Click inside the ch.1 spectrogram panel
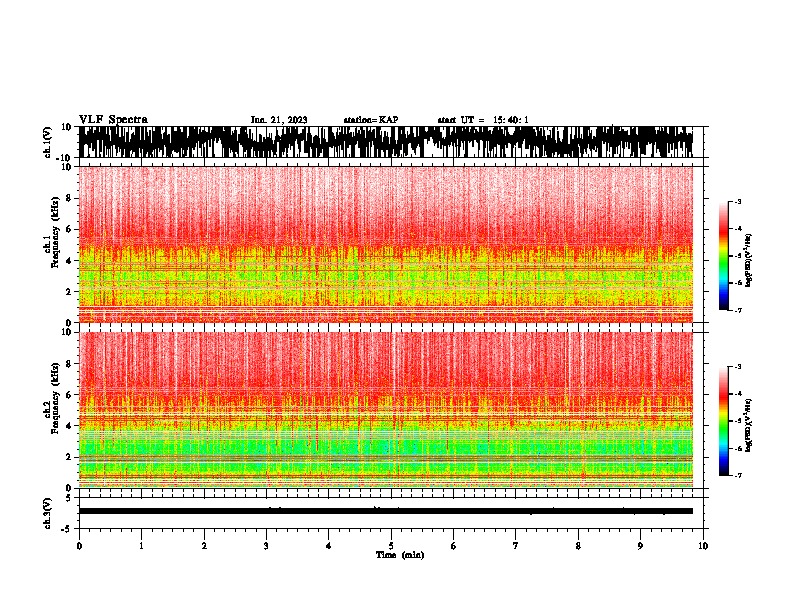 pos(386,244)
